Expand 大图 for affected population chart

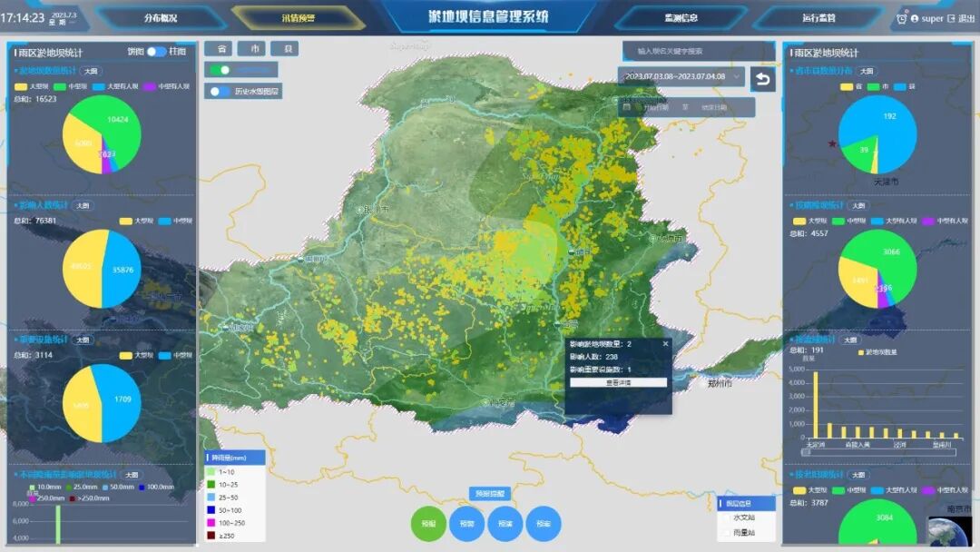point(83,205)
